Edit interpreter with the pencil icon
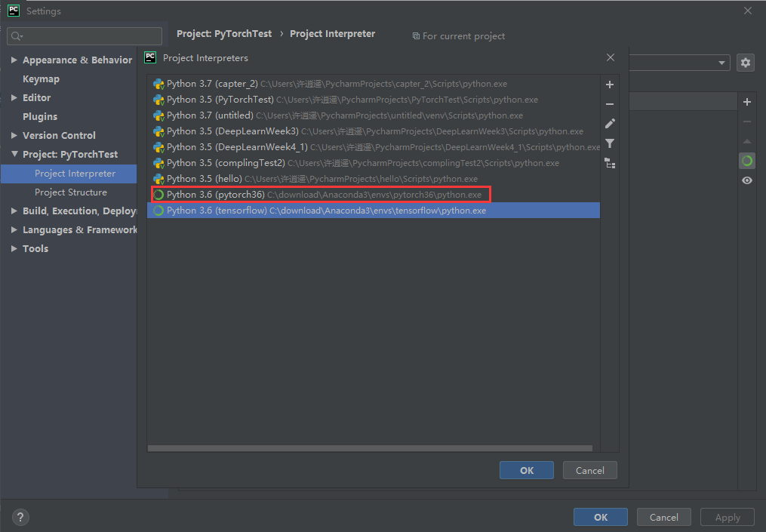 (x=610, y=123)
